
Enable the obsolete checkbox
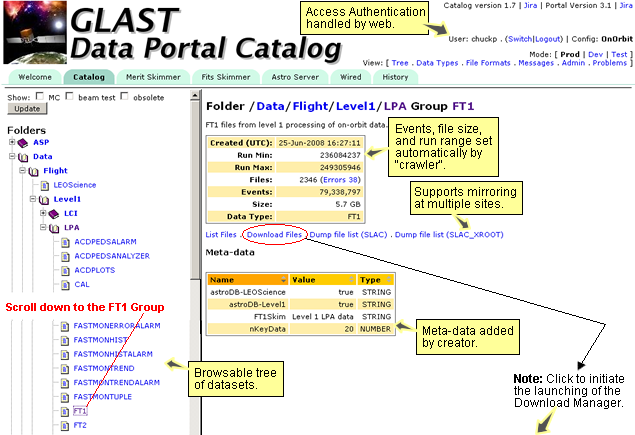125,96
